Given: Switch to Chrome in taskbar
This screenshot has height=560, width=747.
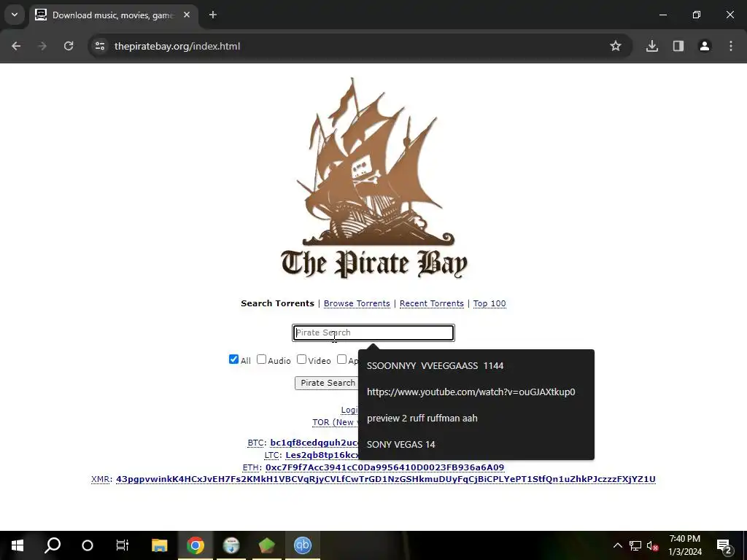Looking at the screenshot, I should 196,545.
